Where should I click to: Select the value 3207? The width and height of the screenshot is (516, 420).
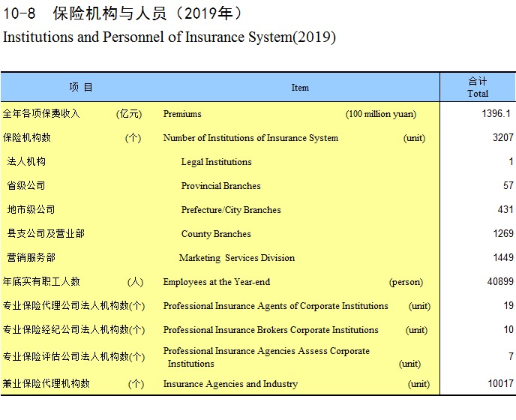[502, 137]
